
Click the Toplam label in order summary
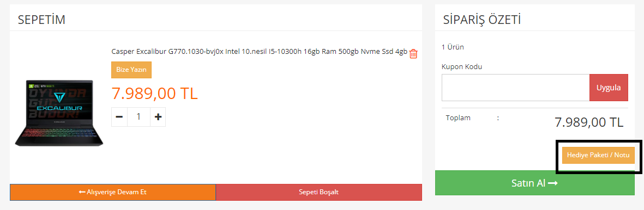458,118
